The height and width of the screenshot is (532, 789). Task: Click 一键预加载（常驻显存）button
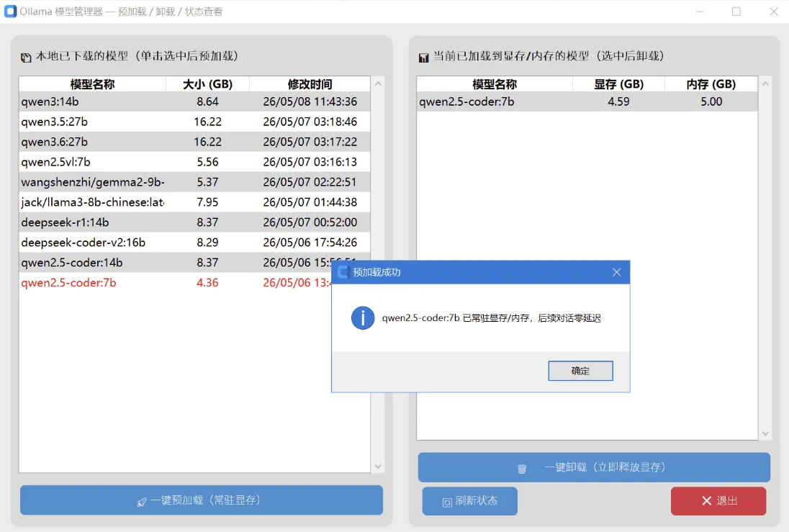coord(202,500)
